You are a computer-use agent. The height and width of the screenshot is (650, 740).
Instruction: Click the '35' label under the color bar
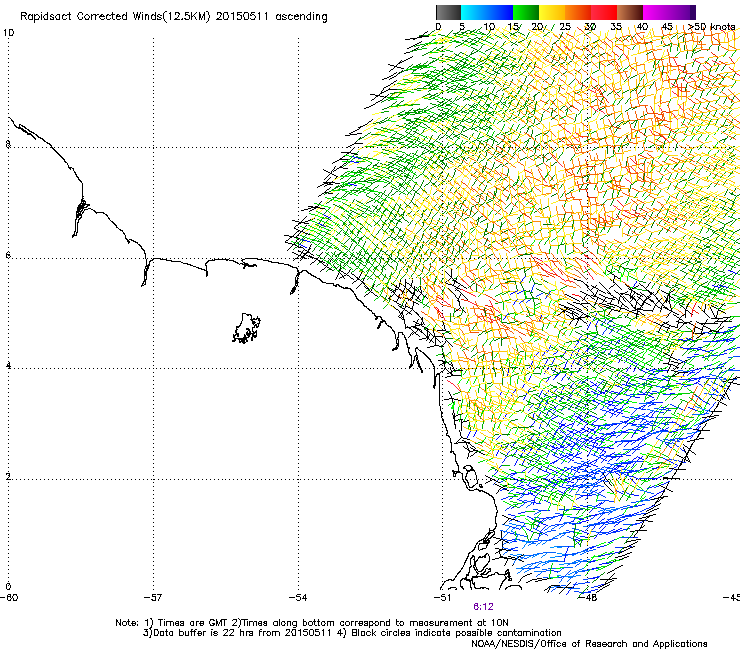(616, 27)
